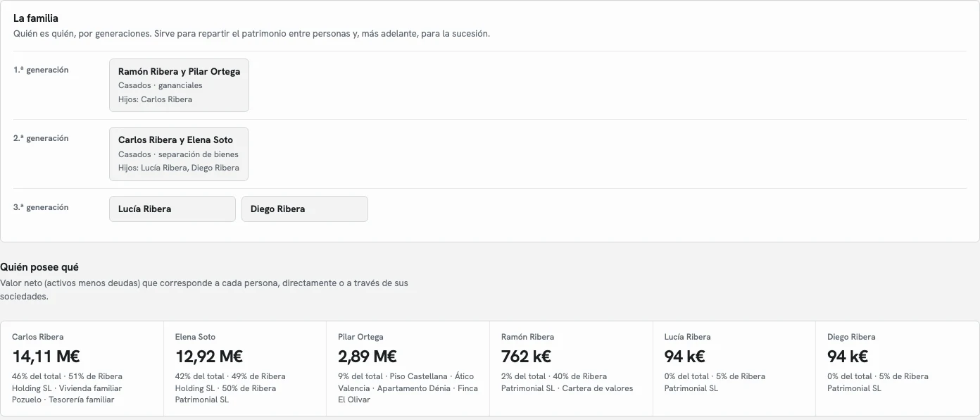Screen dimensions: 980x420
Task: Click 'Casados · separación de bienes' detail
Action: pos(178,154)
